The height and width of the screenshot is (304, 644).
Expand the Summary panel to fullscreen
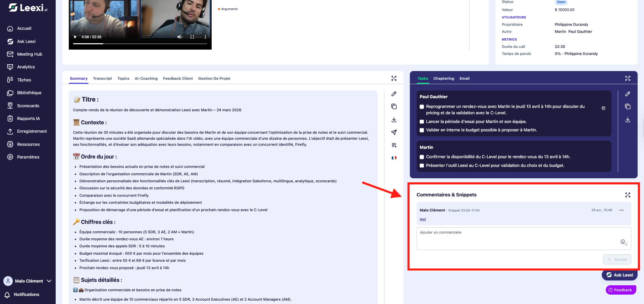[394, 78]
